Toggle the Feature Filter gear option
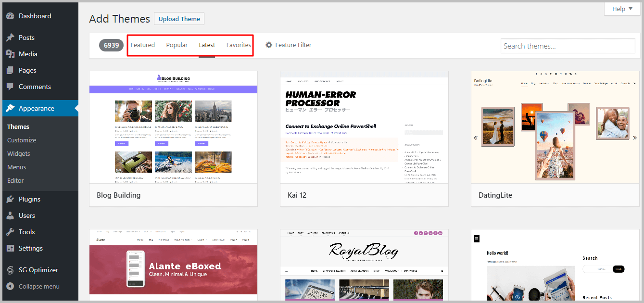Viewport: 644px width, 303px height. click(x=289, y=45)
